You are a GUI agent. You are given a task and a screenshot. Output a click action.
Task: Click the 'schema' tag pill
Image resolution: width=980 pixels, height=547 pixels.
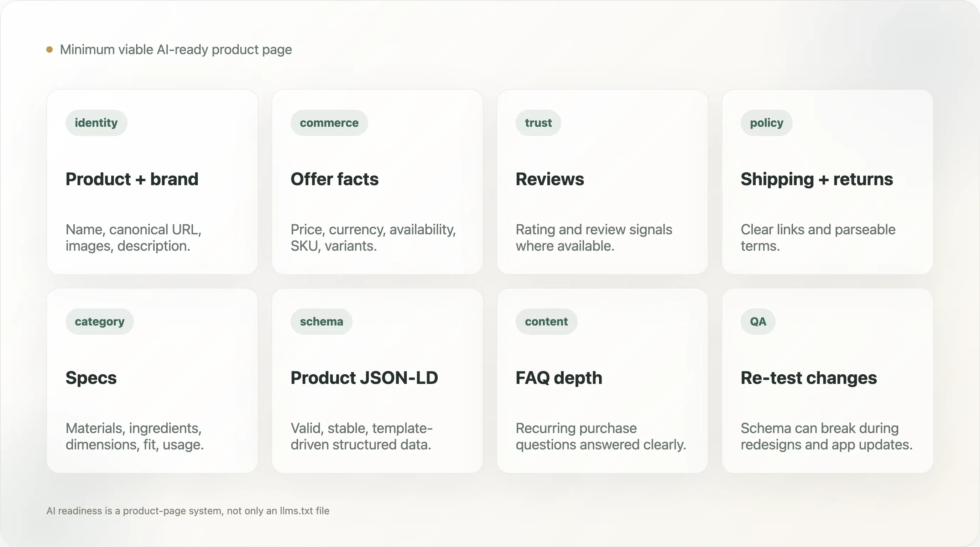[322, 322]
